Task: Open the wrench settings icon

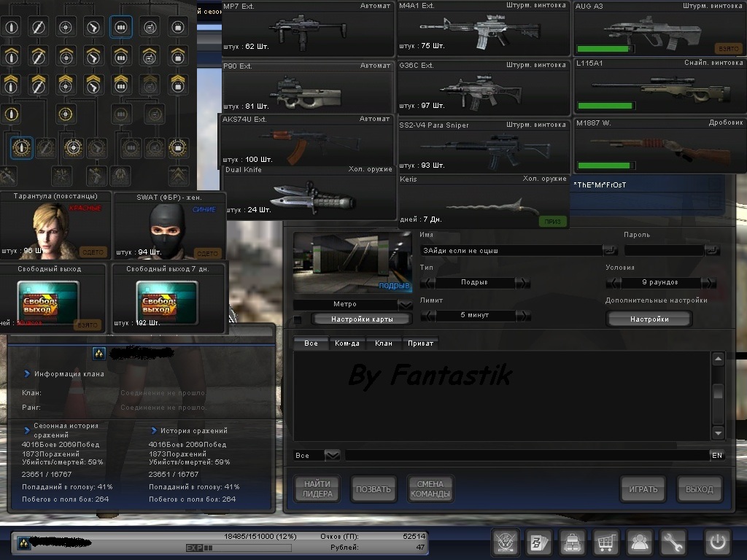Action: pos(673,542)
